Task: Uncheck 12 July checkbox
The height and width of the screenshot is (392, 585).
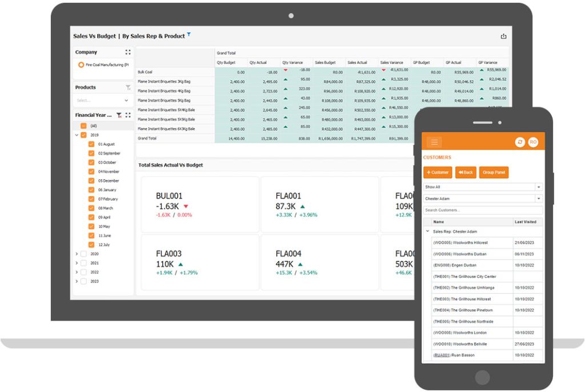Action: click(91, 245)
